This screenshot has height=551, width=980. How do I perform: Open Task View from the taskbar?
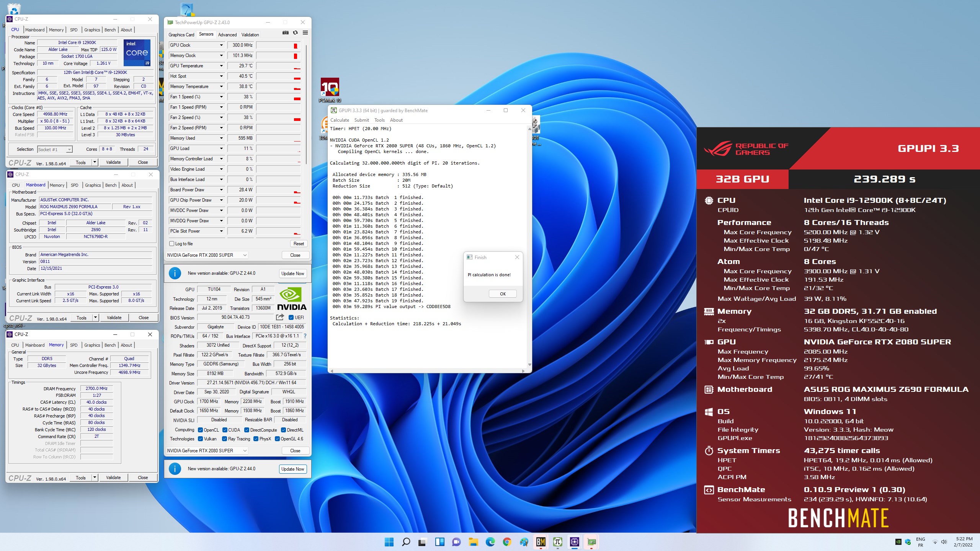[422, 542]
